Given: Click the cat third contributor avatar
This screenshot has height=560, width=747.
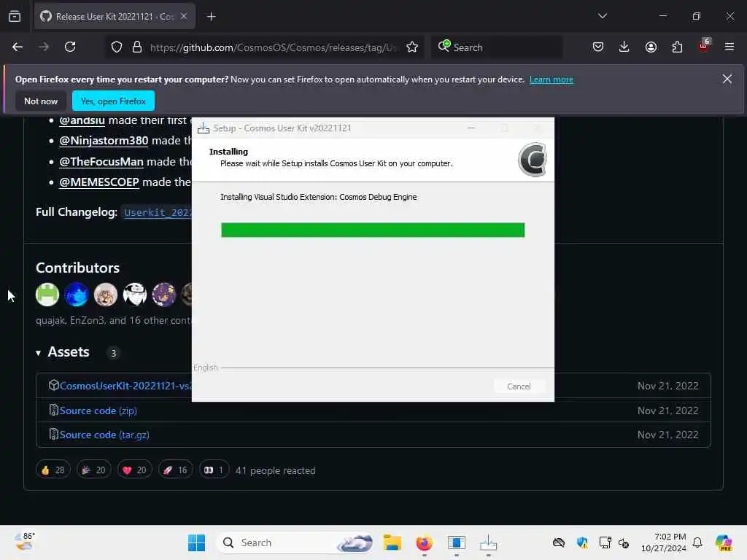Looking at the screenshot, I should 105,295.
